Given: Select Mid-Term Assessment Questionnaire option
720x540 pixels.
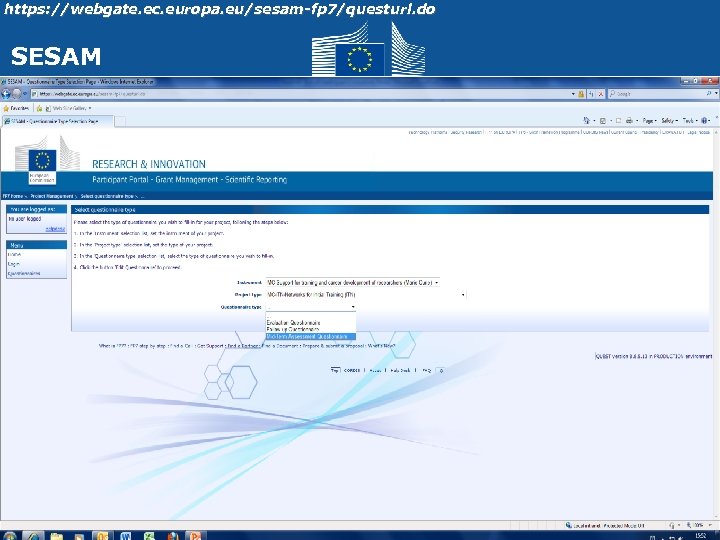Looking at the screenshot, I should click(310, 337).
